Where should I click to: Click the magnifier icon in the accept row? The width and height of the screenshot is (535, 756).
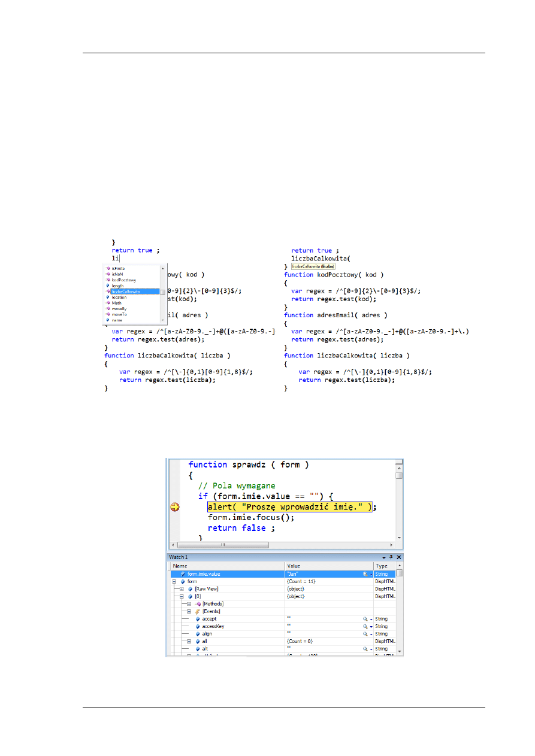(365, 619)
